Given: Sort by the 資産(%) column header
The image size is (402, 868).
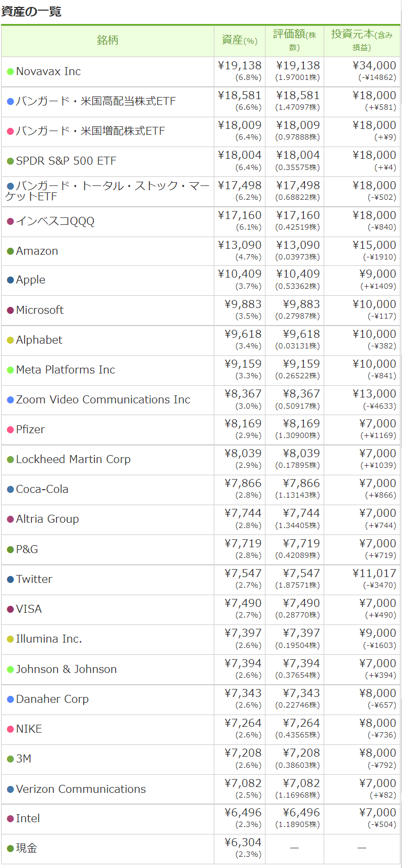Looking at the screenshot, I should 239,40.
